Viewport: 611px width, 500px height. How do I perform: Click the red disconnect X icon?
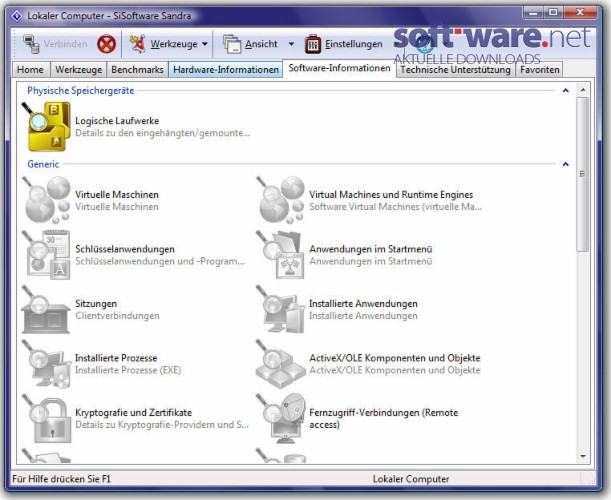pyautogui.click(x=106, y=44)
